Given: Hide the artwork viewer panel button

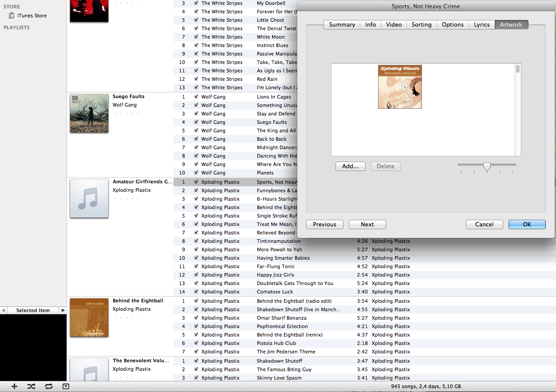Looking at the screenshot, I should (x=66, y=386).
